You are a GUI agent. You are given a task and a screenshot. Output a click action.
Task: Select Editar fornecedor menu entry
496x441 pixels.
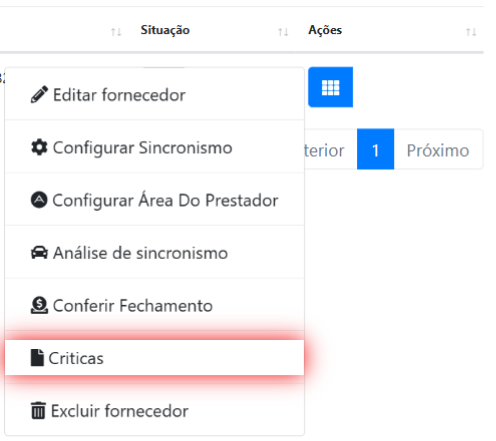[155, 95]
